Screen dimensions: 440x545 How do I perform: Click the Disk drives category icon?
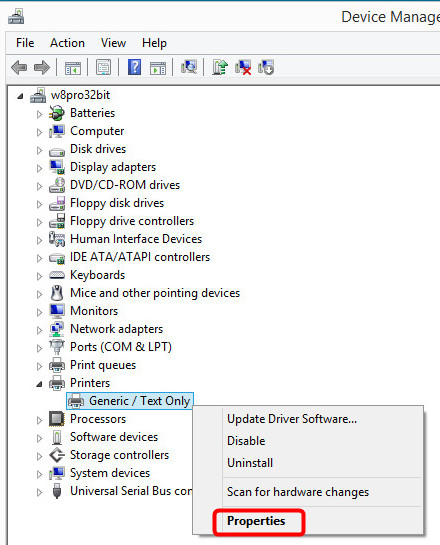click(57, 152)
